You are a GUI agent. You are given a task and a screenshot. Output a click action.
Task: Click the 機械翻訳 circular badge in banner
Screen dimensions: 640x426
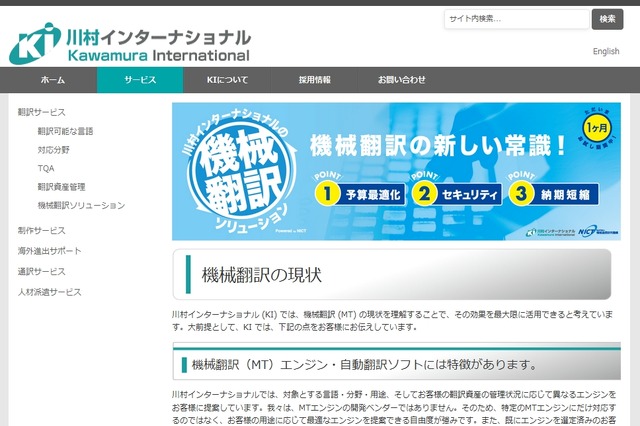pyautogui.click(x=241, y=173)
